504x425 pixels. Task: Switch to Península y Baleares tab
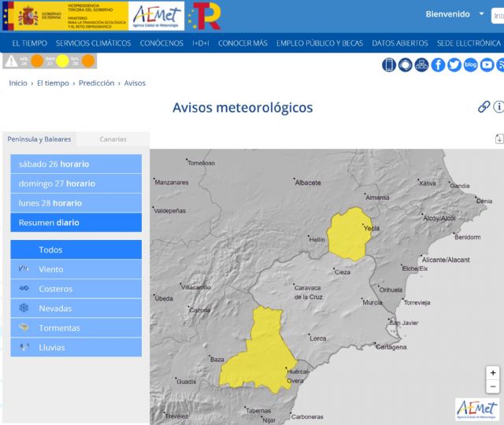[39, 139]
